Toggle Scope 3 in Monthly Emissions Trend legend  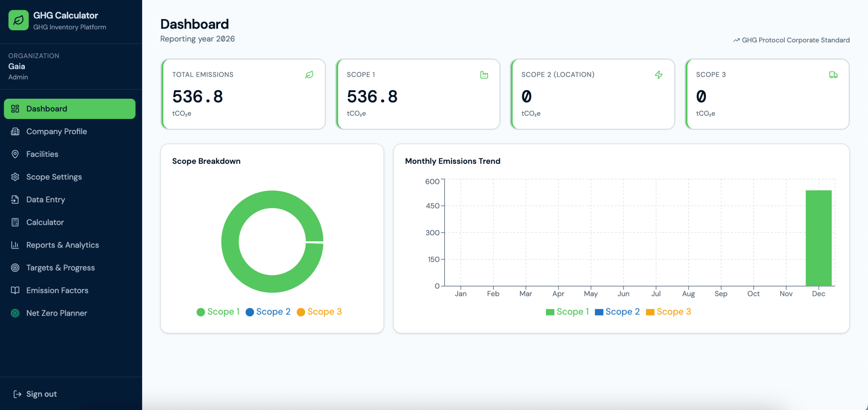point(668,312)
